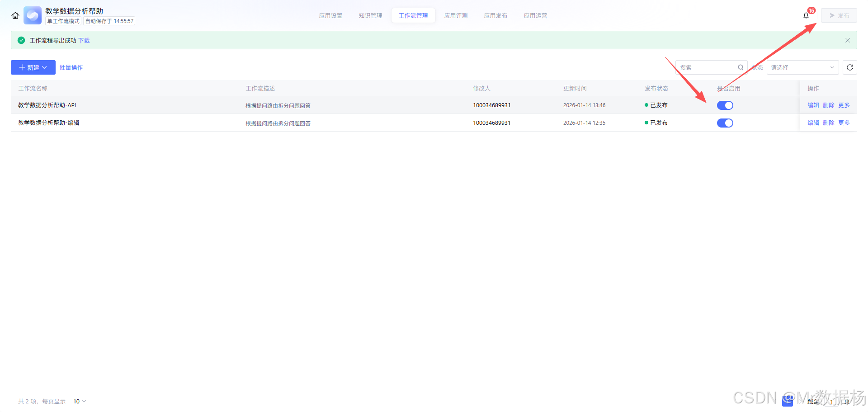
Task: Click 删除 for 教学数据分析帮助-API row
Action: pyautogui.click(x=829, y=105)
